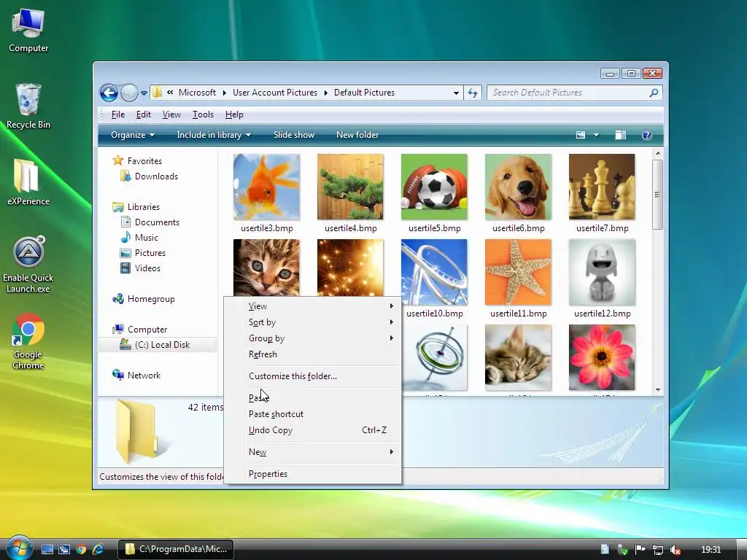Select the eXPerience folder on desktop
747x560 pixels.
28,182
